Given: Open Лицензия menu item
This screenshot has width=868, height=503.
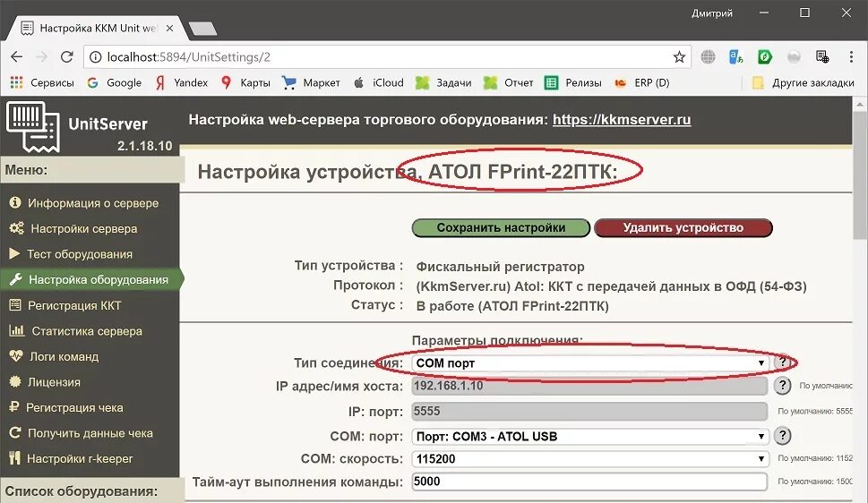Looking at the screenshot, I should coord(45,382).
